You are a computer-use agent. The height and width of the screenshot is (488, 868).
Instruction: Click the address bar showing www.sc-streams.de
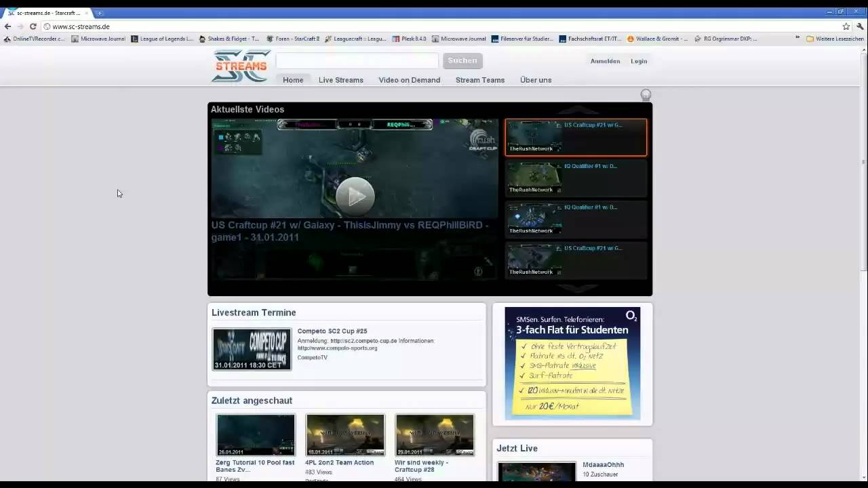(441, 26)
